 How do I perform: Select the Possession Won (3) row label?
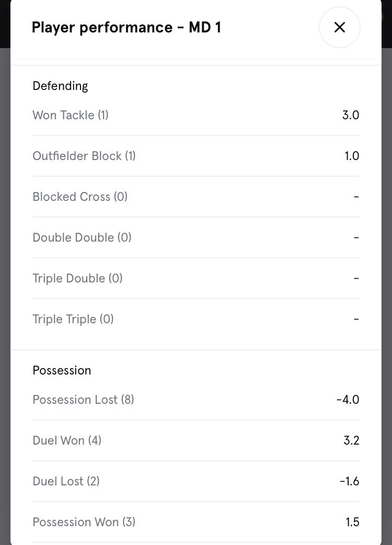[x=84, y=522]
